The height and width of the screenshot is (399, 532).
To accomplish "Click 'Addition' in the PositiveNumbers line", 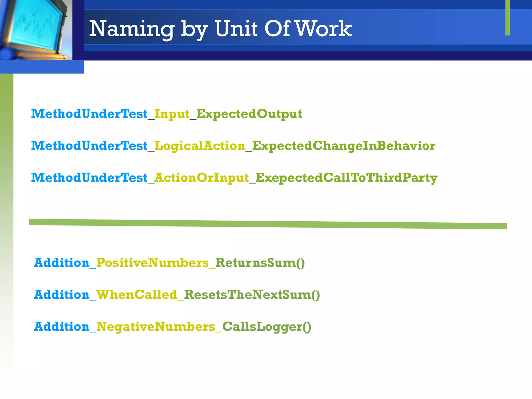I will 62,263.
